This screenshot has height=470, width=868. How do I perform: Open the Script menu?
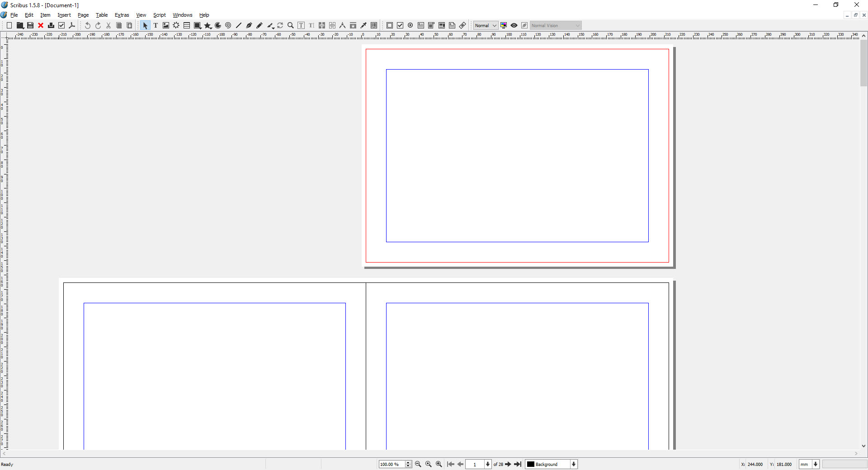pyautogui.click(x=159, y=15)
